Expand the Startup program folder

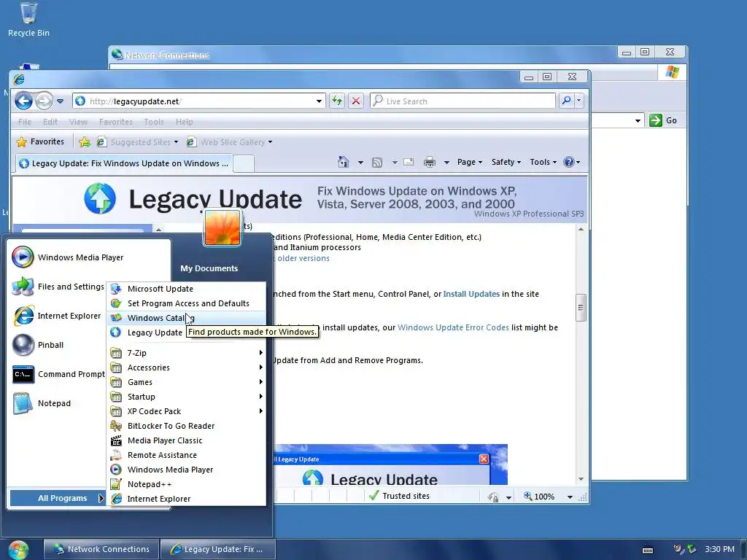186,397
